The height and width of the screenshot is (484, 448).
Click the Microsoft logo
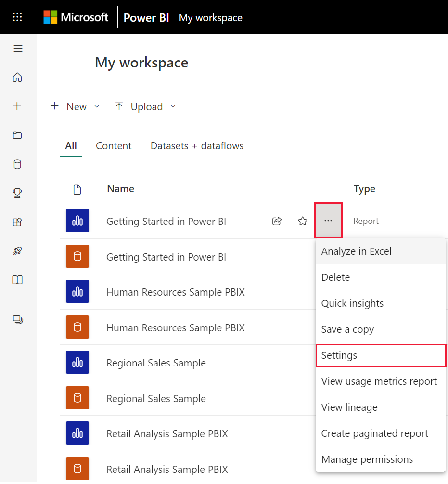[x=76, y=17]
